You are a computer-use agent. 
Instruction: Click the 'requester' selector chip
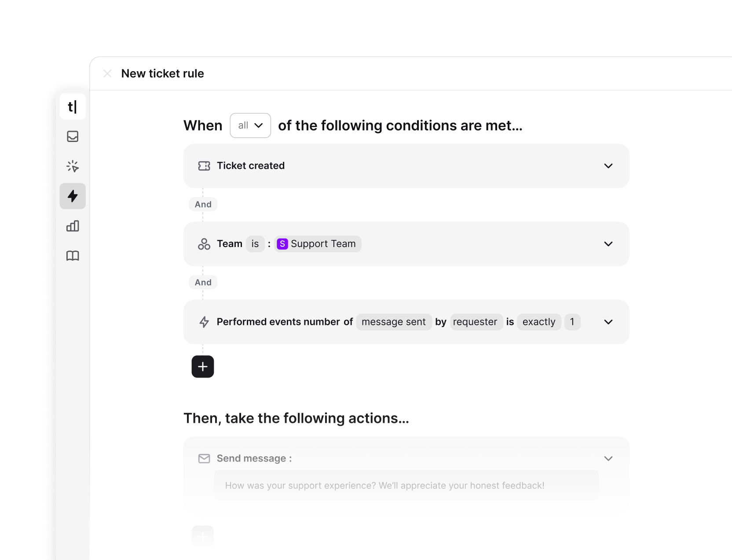(476, 322)
